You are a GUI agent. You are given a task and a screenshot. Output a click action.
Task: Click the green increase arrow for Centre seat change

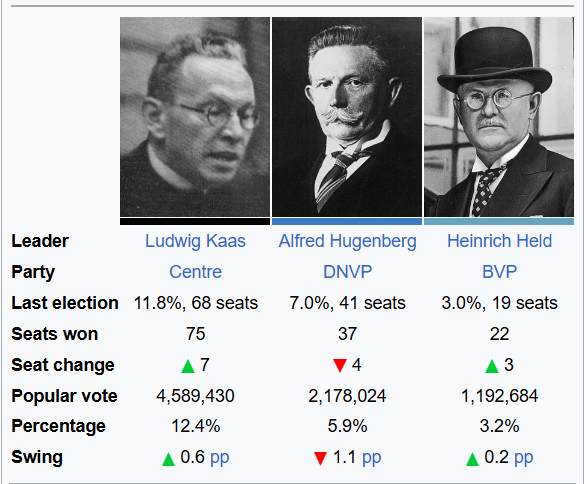point(188,366)
